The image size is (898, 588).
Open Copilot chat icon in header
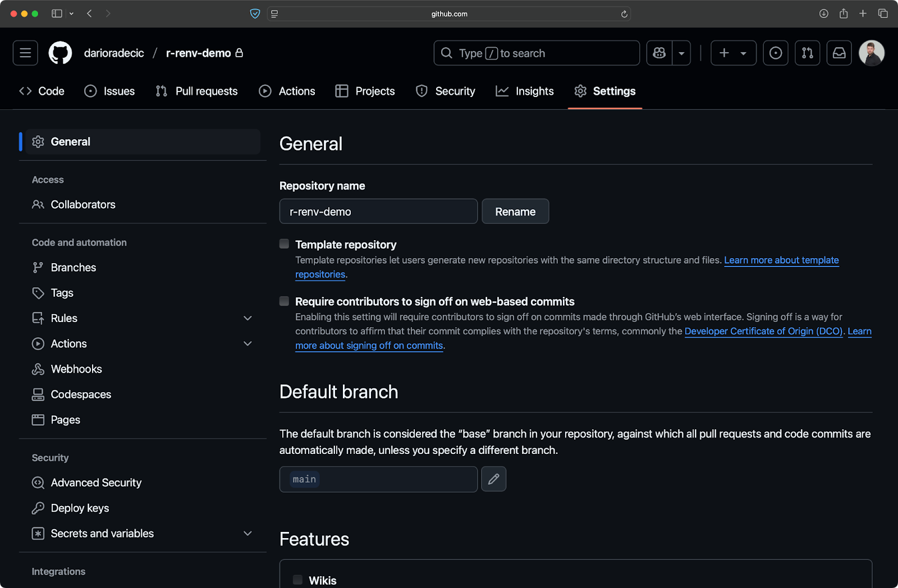tap(659, 53)
